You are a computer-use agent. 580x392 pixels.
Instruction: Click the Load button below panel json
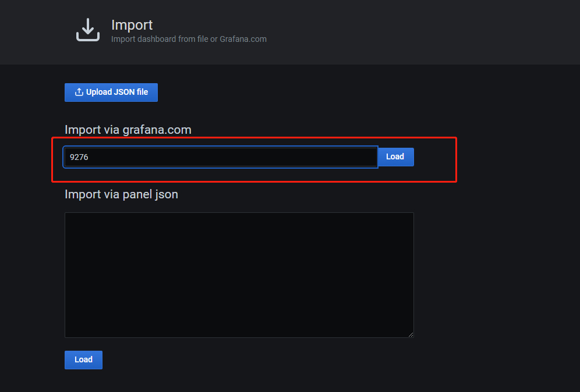coord(84,360)
